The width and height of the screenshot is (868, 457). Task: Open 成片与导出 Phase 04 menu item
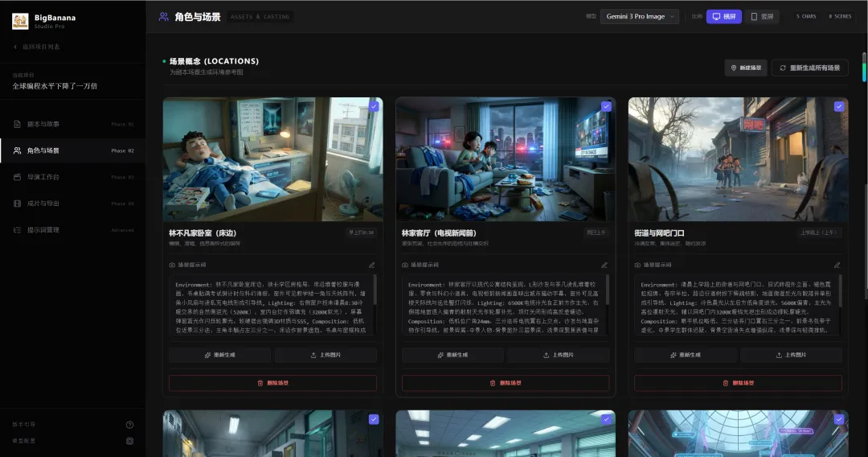[73, 204]
